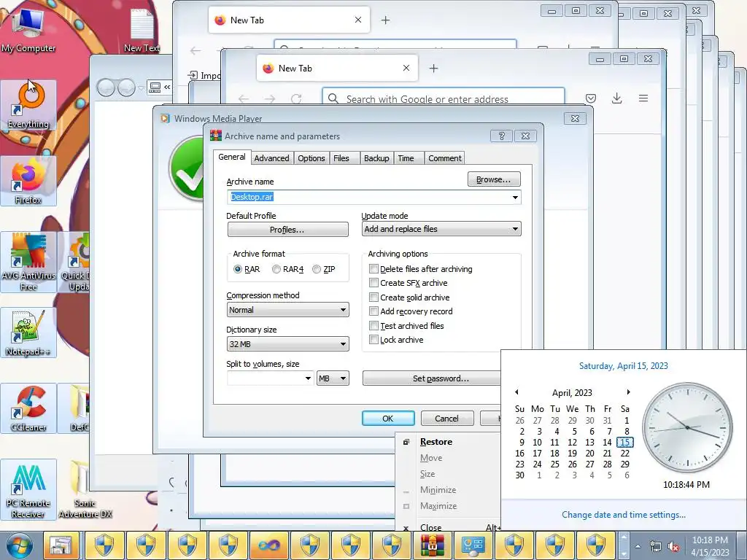Click the Browse... button
The image size is (747, 560).
pyautogui.click(x=494, y=179)
